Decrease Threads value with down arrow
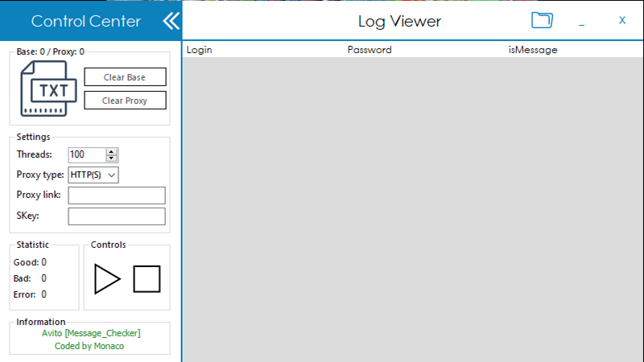 (x=111, y=158)
